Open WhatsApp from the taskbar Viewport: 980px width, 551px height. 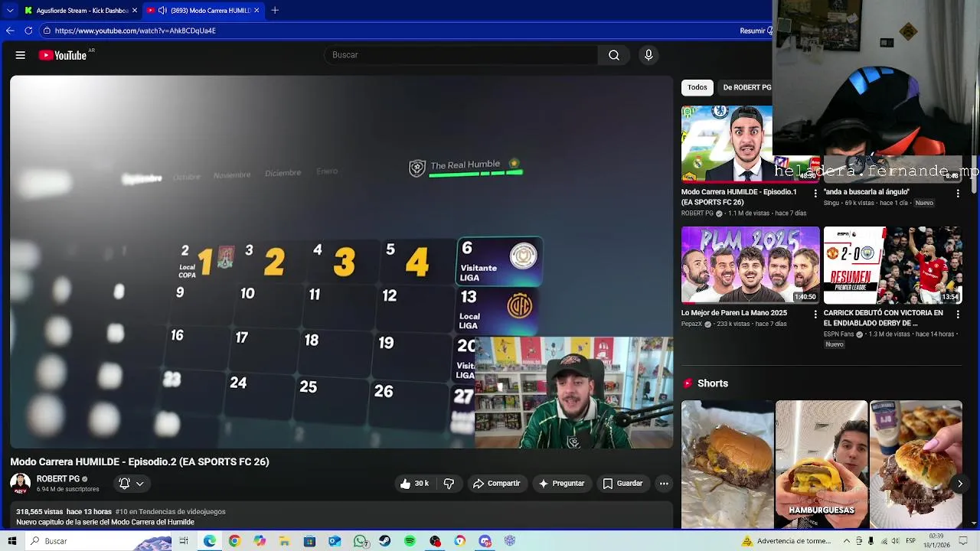point(361,541)
